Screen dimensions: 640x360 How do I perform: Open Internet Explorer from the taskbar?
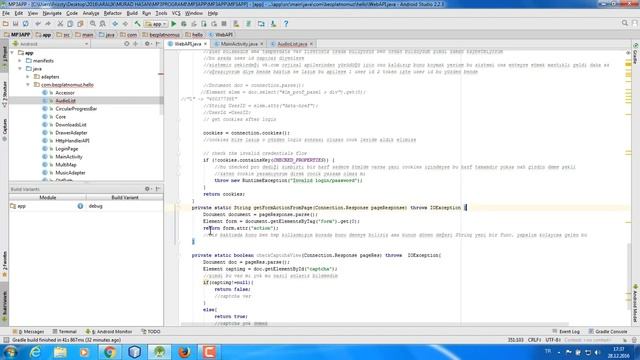pos(36,352)
